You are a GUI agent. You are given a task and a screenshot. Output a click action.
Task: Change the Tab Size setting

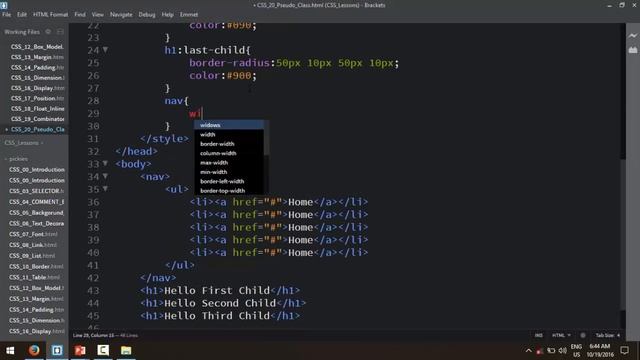click(607, 335)
